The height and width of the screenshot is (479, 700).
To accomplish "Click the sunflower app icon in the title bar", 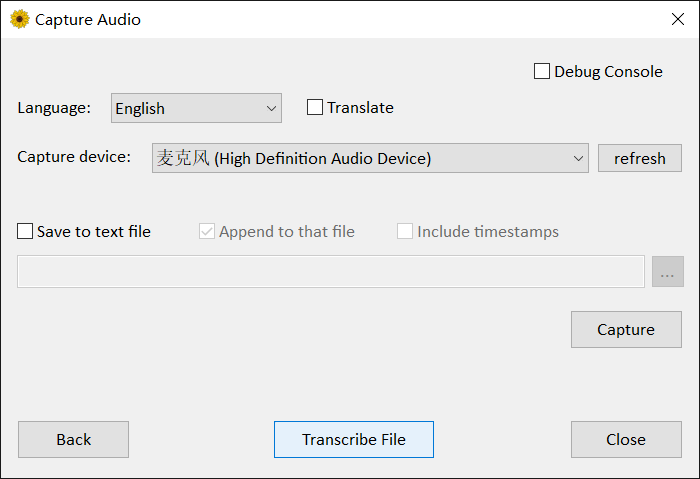I will (x=20, y=20).
